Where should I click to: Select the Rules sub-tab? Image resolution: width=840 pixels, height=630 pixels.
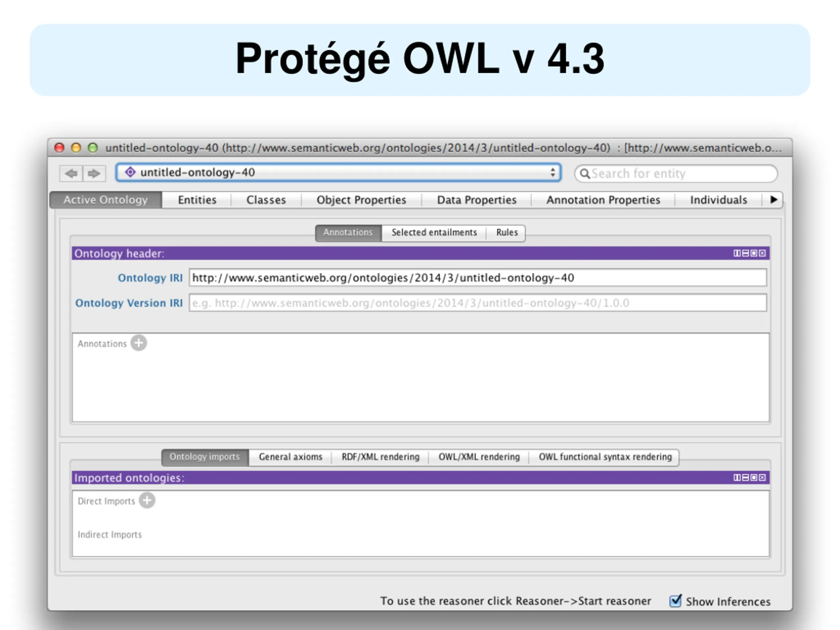click(x=507, y=233)
